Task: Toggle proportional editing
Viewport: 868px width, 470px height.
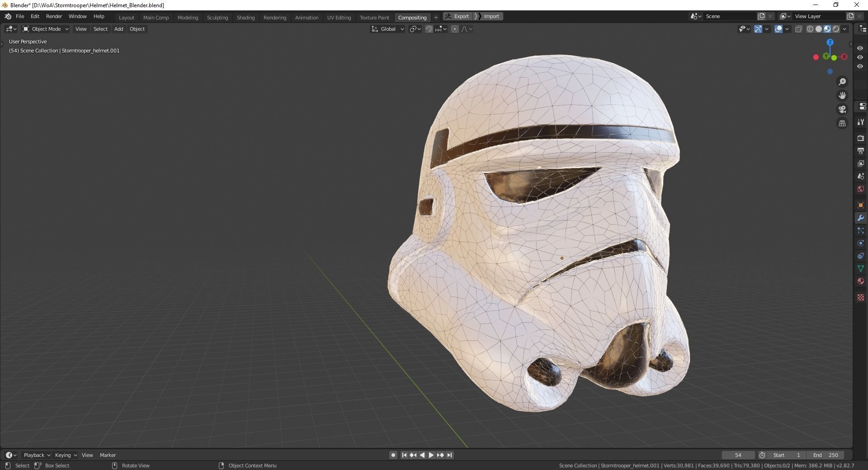Action: (455, 29)
